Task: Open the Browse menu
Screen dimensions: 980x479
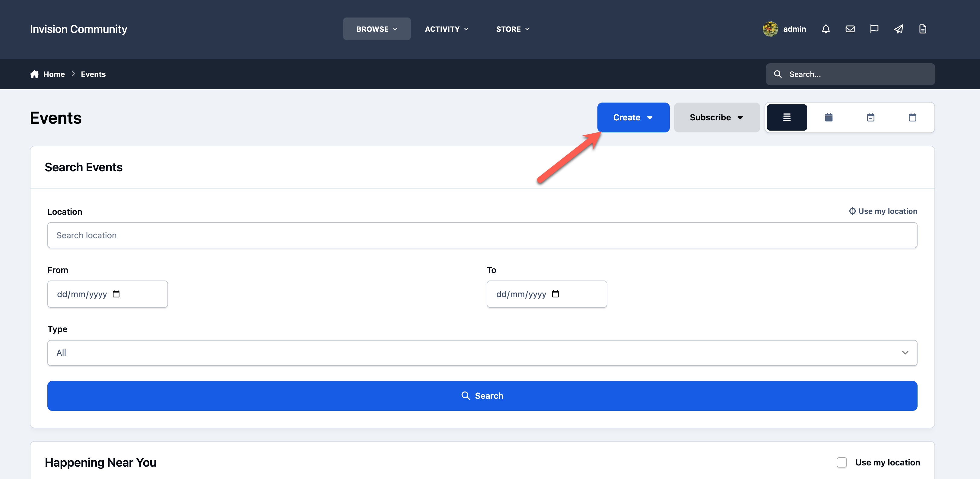Action: pos(377,29)
